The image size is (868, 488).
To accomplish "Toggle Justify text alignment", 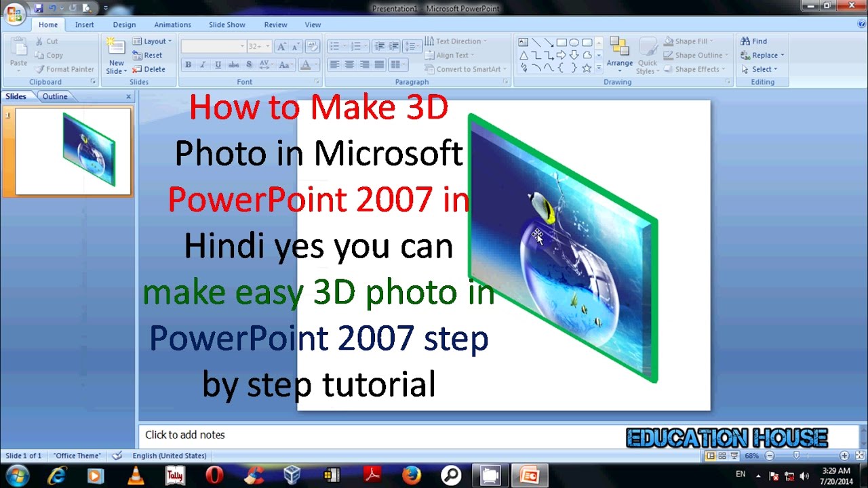I will (379, 65).
